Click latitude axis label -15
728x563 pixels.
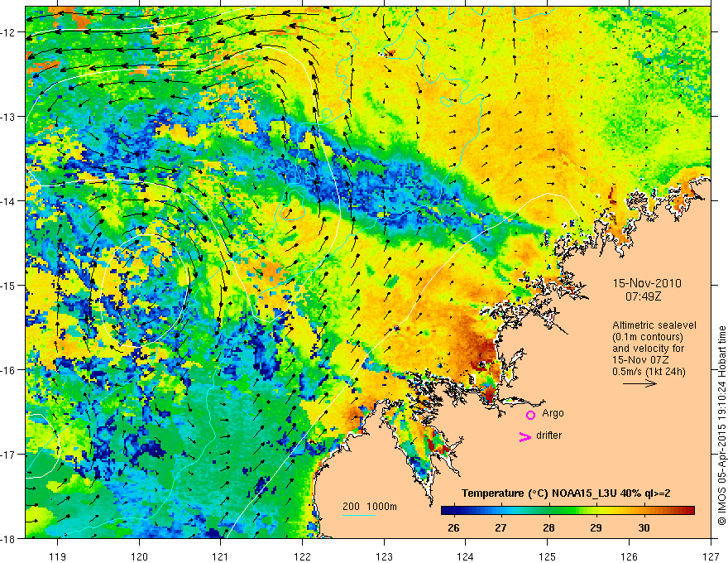click(x=9, y=286)
